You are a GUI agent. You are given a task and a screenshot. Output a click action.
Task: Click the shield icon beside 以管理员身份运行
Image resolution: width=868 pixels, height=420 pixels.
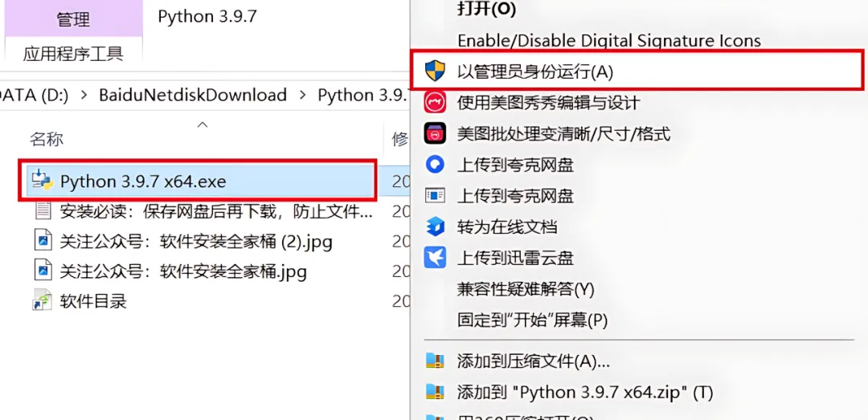click(x=435, y=71)
